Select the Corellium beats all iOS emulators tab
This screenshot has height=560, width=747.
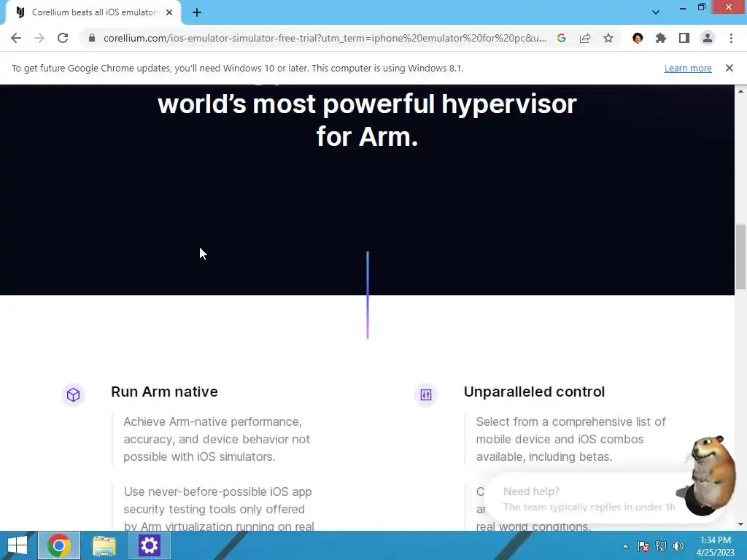click(93, 12)
